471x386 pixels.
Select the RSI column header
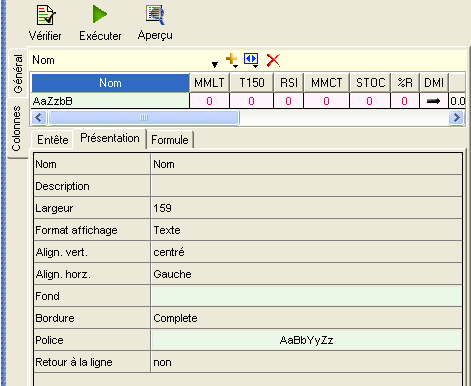[289, 83]
